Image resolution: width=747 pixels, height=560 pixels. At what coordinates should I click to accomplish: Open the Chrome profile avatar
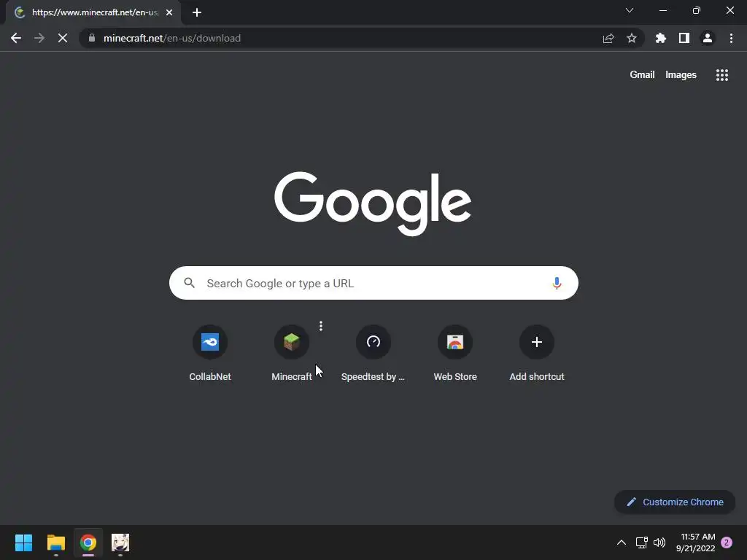tap(708, 38)
